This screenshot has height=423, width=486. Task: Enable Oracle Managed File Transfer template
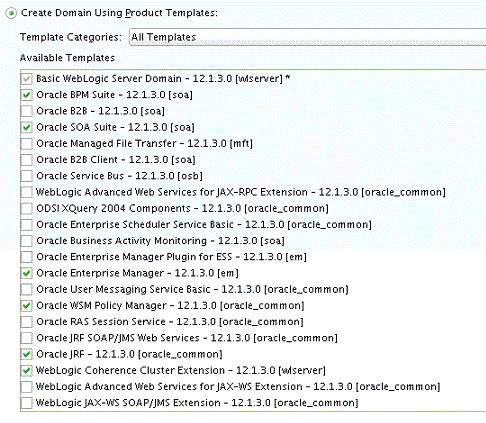[27, 144]
